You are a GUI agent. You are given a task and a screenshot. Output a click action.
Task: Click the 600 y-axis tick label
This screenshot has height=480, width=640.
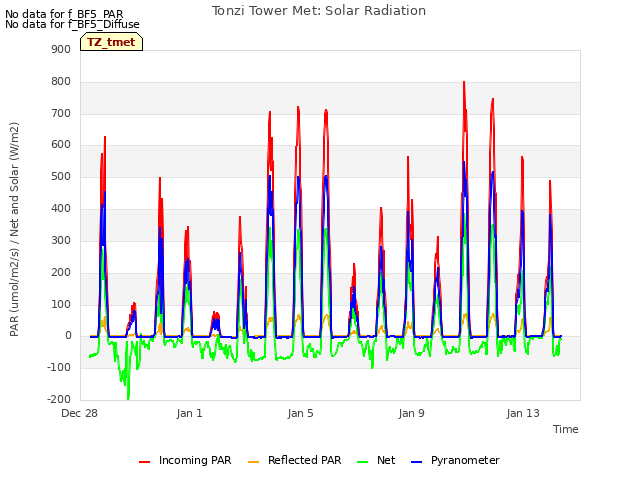click(x=61, y=144)
